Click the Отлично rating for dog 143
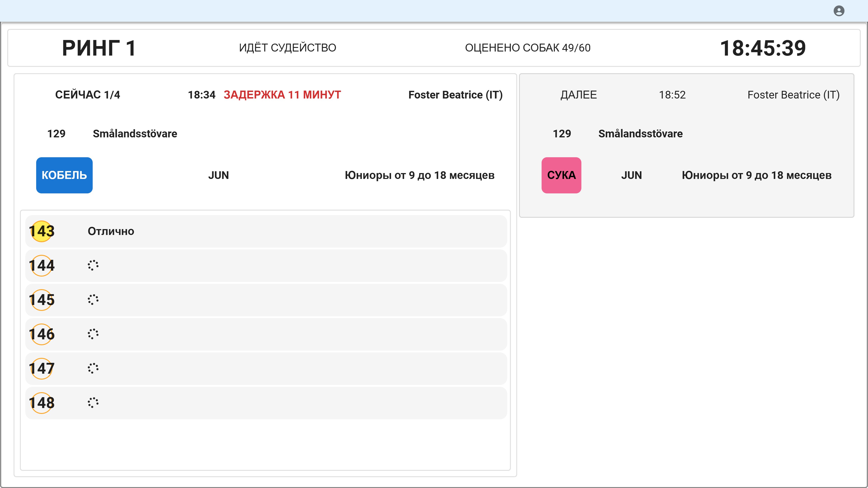868x488 pixels. pos(111,231)
